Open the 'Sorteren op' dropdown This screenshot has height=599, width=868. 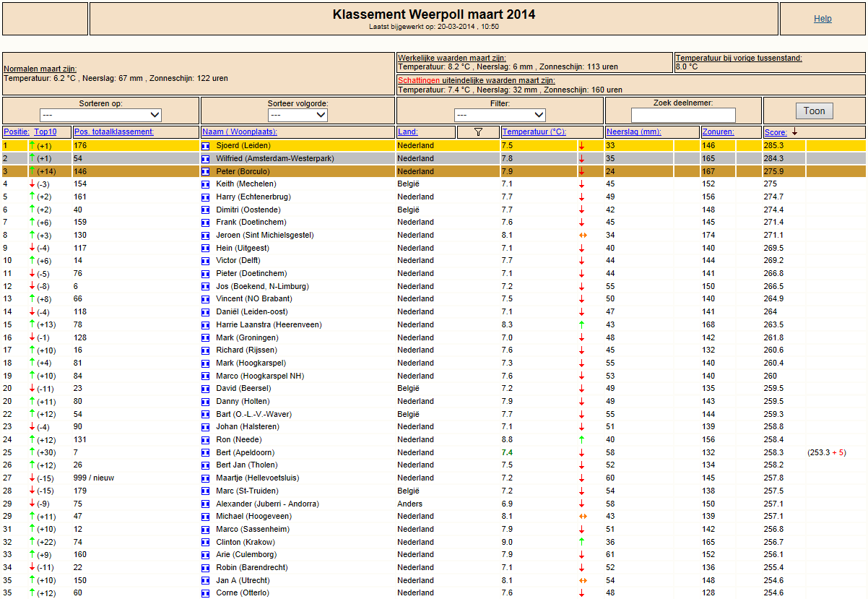(100, 115)
